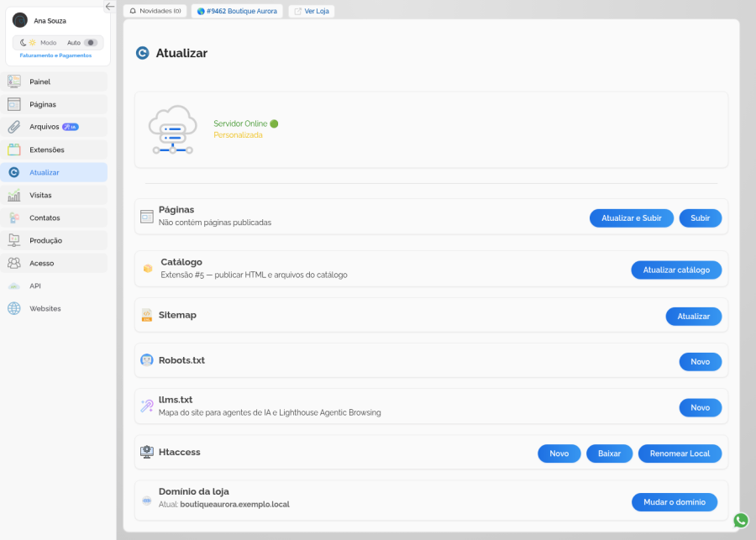
Task: Click the Acesso people icon
Action: pyautogui.click(x=14, y=263)
